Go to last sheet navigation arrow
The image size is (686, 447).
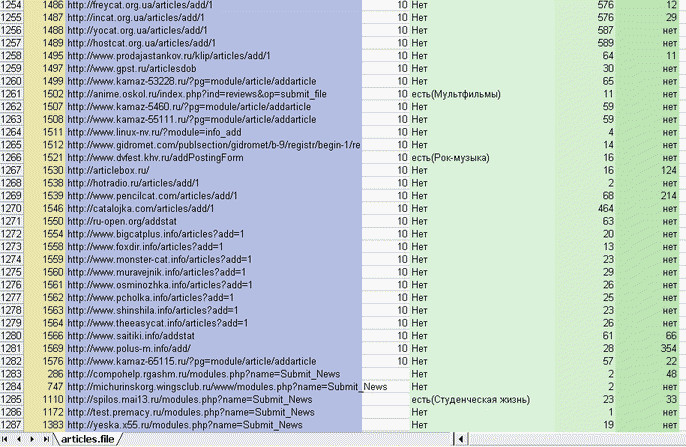46,439
